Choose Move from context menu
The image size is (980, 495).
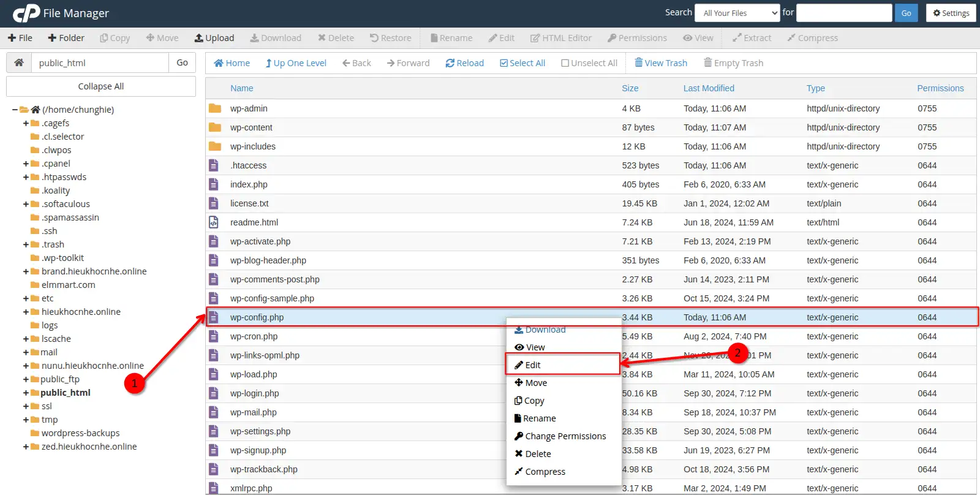pos(530,383)
